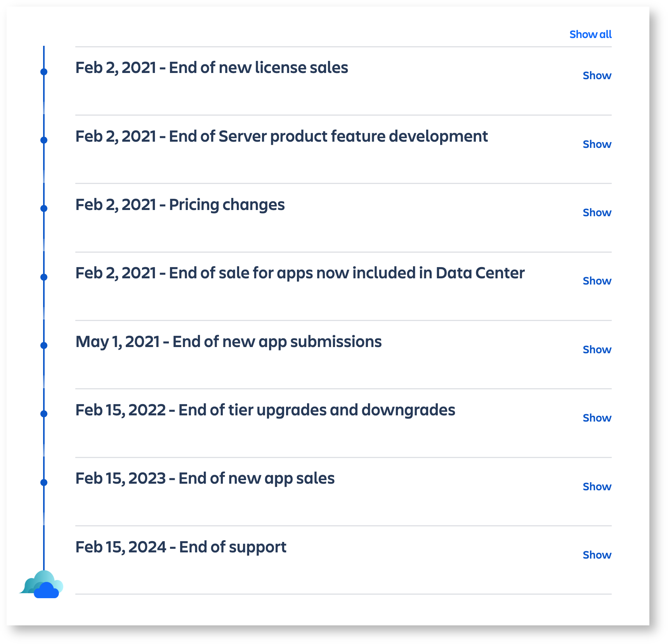Select the Feb 15, 2023 timeline marker
This screenshot has height=644, width=668.
pyautogui.click(x=44, y=483)
